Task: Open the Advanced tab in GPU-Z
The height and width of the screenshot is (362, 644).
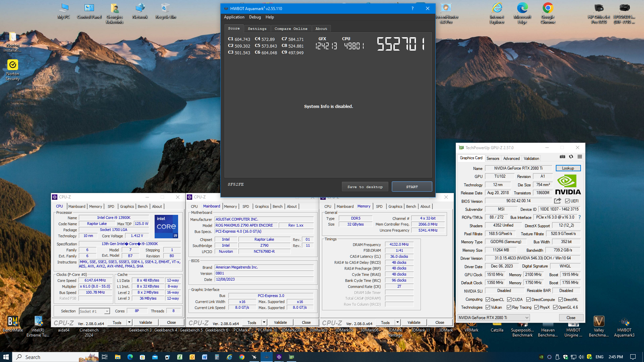Action: [511, 159]
